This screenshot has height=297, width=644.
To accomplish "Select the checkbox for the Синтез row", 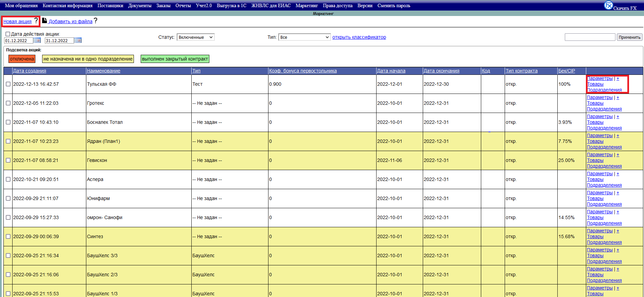I will (8, 236).
